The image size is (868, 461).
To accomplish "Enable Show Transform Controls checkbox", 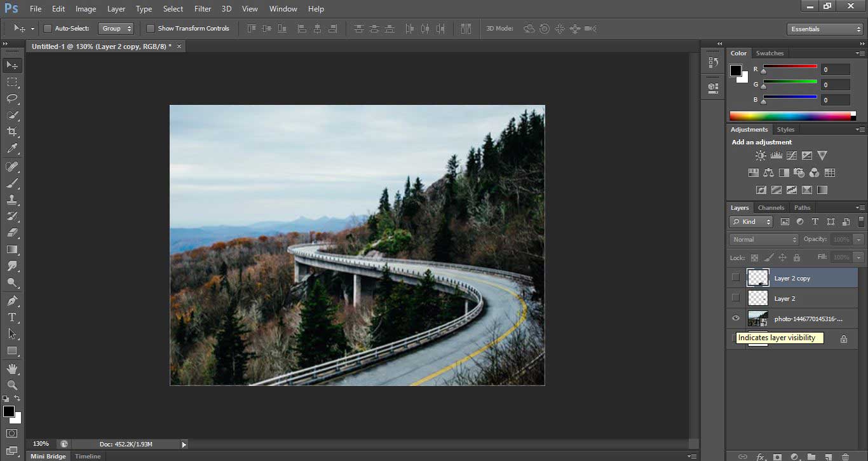I will [151, 29].
